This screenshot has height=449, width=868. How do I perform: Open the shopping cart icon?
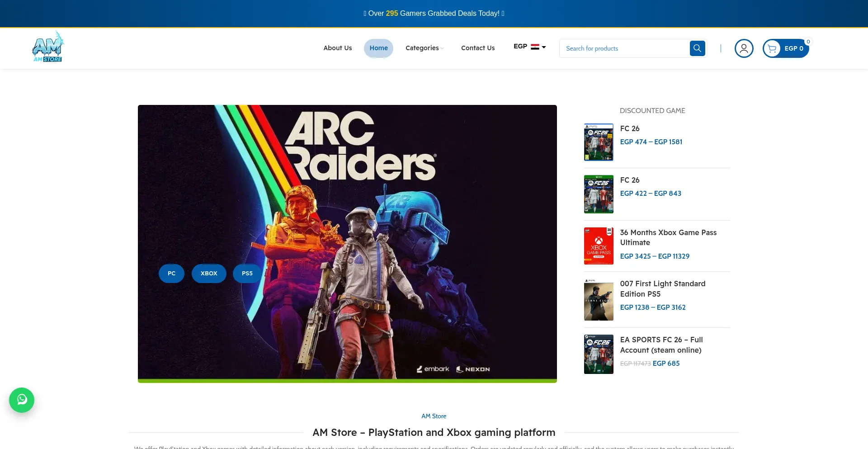point(772,48)
